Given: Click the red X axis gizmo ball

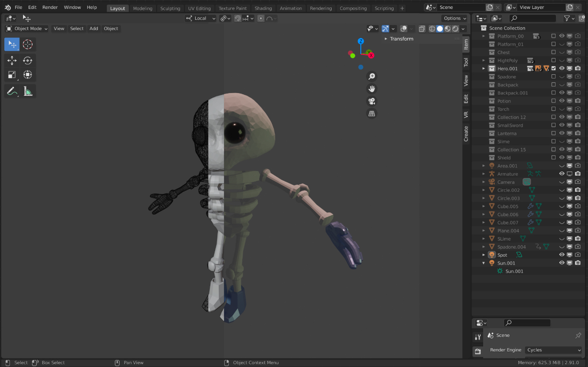Looking at the screenshot, I should (371, 55).
